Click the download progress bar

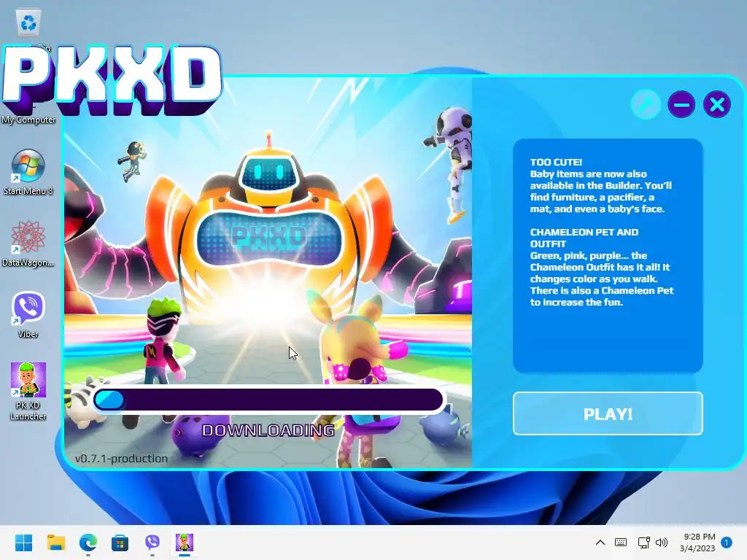pos(268,400)
